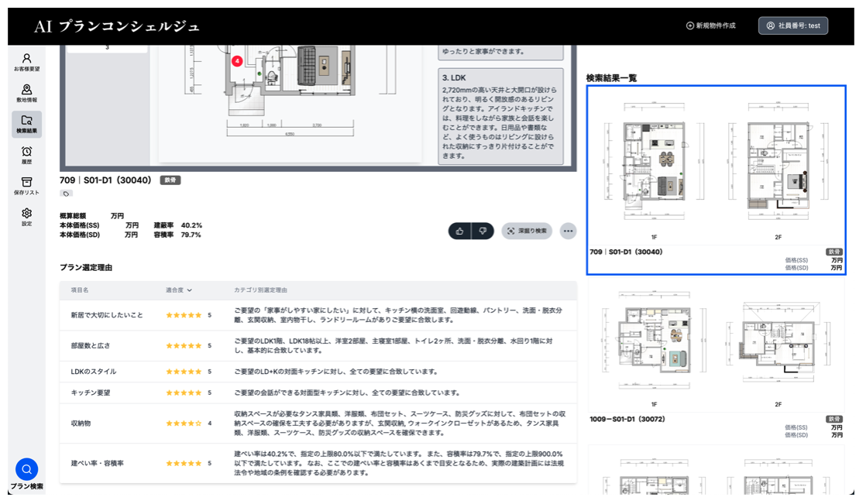Open the 履歴 history page
The width and height of the screenshot is (866, 504).
pos(26,155)
